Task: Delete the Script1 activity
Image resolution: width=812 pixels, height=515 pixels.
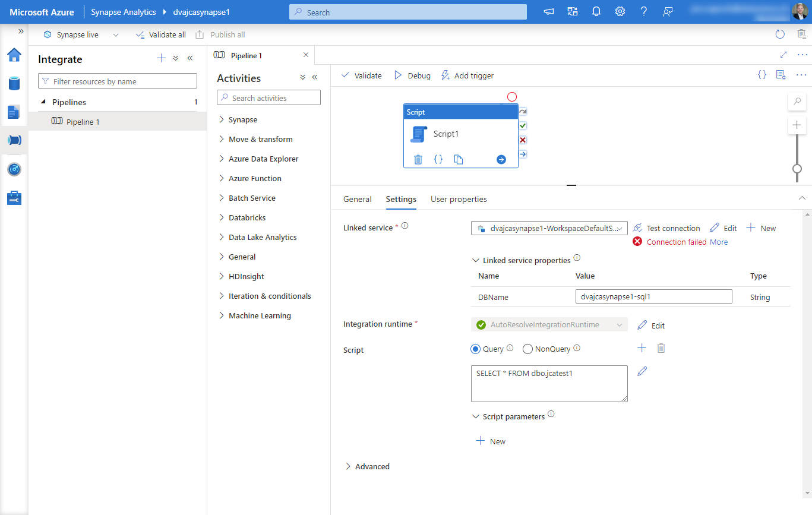Action: pos(418,159)
